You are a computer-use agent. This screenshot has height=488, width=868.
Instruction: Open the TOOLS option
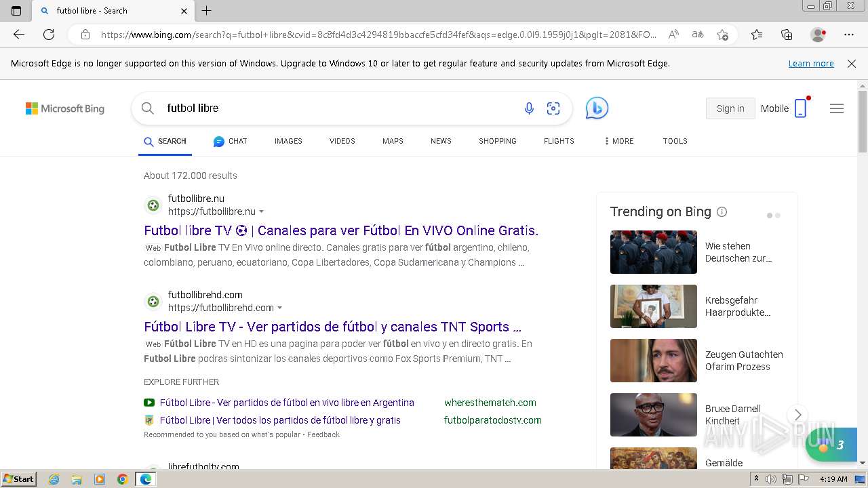point(675,141)
